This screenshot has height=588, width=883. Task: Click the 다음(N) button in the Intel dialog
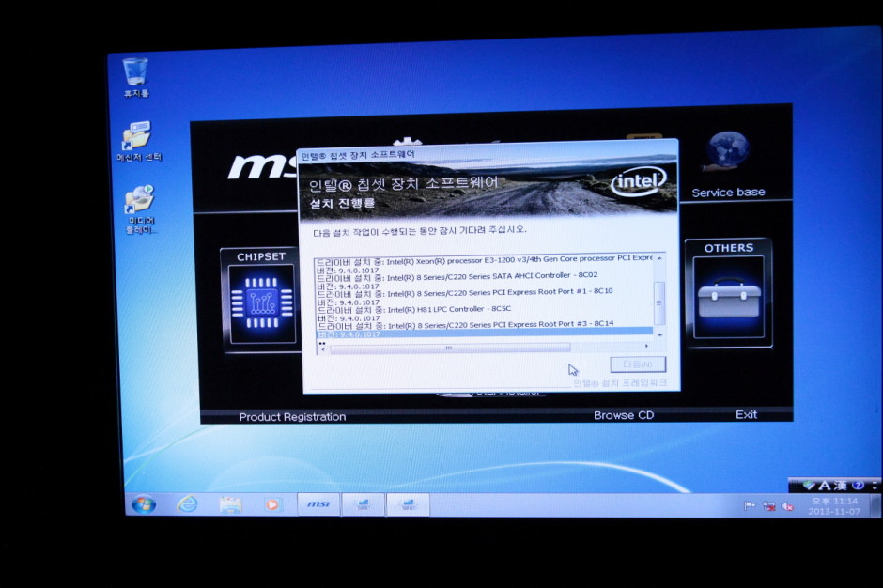(x=638, y=364)
